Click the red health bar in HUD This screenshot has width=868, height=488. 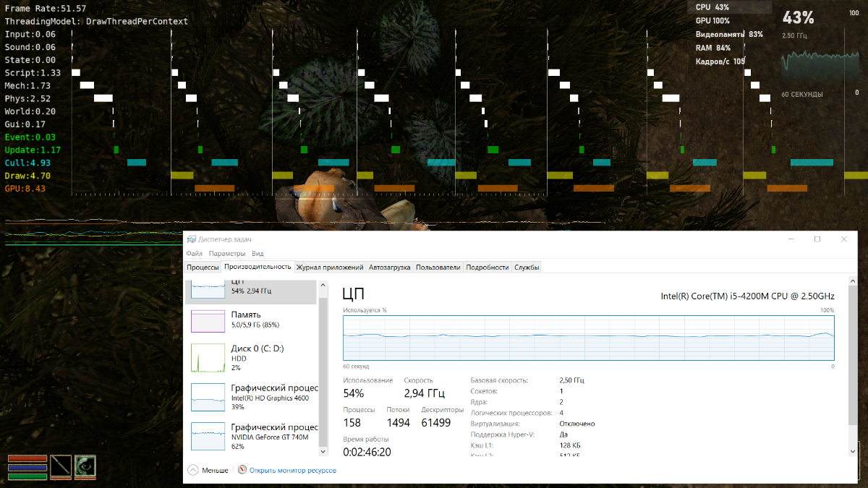27,458
